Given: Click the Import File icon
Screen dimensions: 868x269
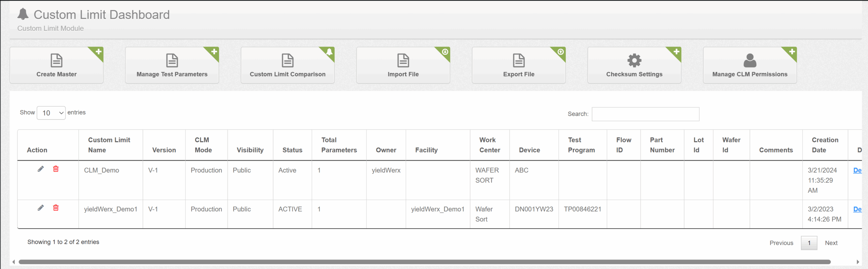Looking at the screenshot, I should coord(403,61).
